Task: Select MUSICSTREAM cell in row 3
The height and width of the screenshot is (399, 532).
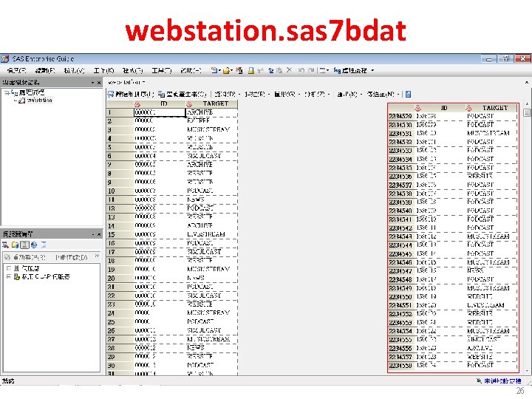Action: tap(211, 129)
